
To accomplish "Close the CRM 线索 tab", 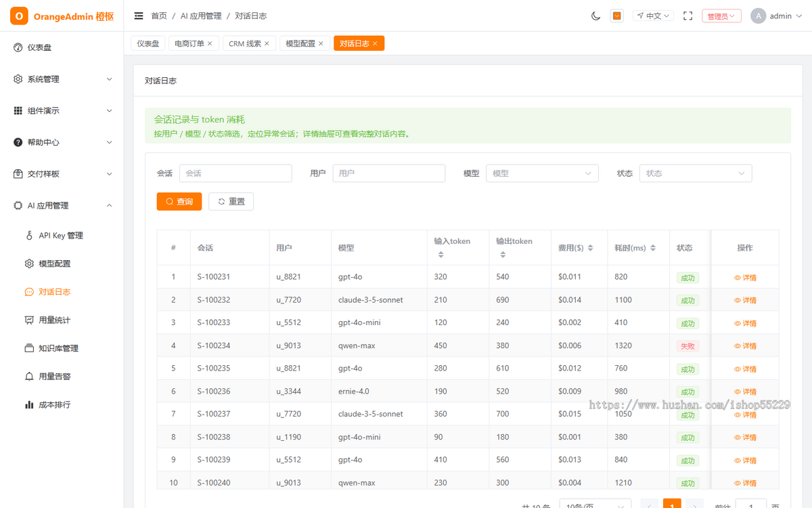I will 267,43.
